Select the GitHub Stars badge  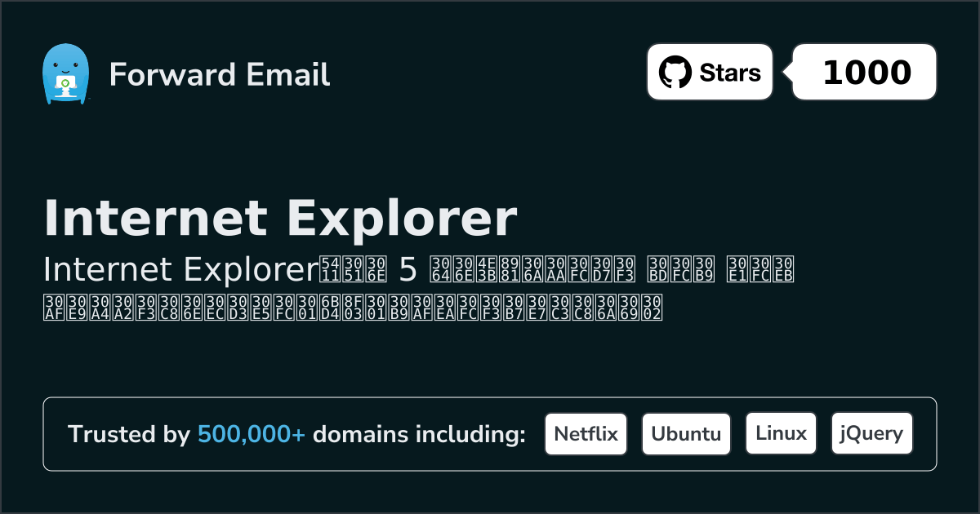point(709,72)
